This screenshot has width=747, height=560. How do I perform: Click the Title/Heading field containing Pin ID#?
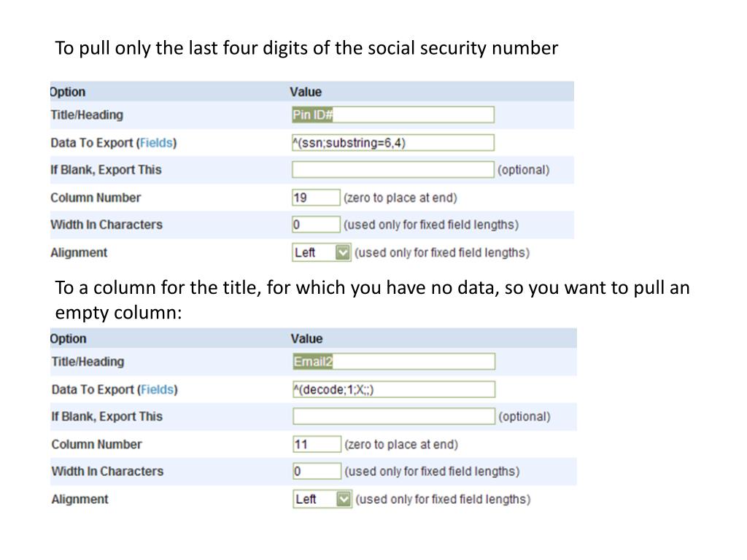[393, 114]
